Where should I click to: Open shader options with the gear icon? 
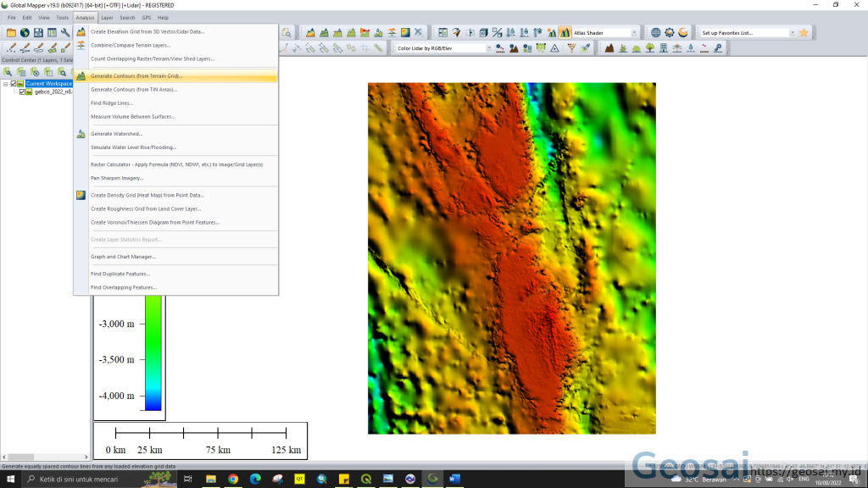coord(670,32)
